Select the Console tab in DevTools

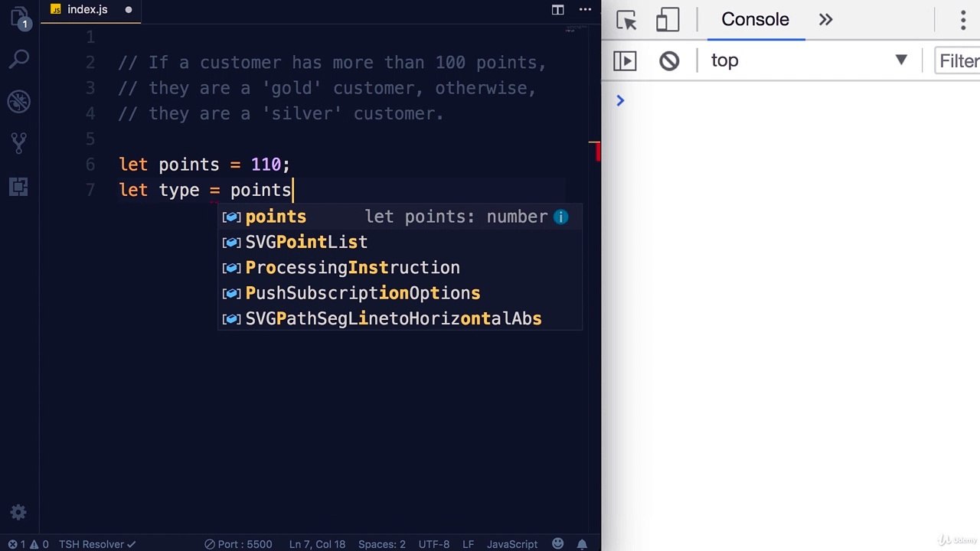pyautogui.click(x=755, y=20)
